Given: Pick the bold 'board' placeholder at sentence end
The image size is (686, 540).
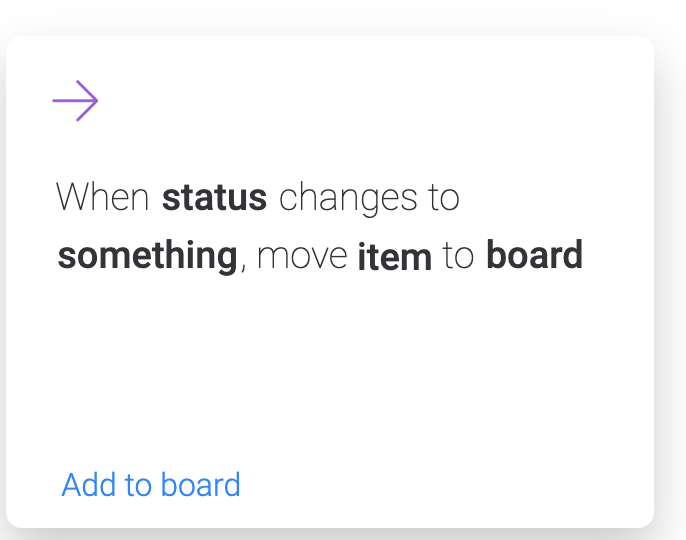Looking at the screenshot, I should coord(534,256).
